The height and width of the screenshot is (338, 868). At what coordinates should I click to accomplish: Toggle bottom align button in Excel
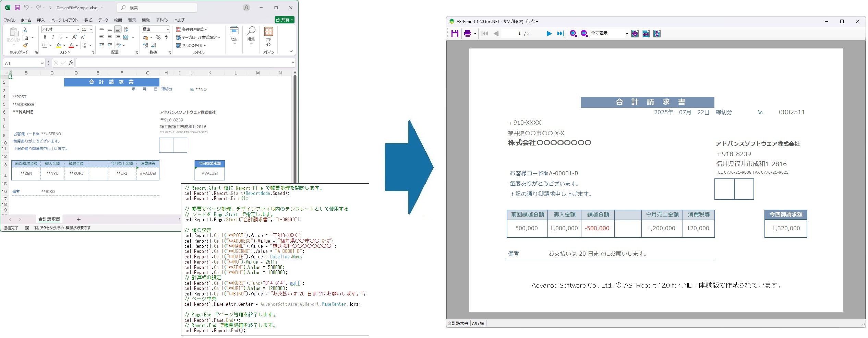[118, 29]
